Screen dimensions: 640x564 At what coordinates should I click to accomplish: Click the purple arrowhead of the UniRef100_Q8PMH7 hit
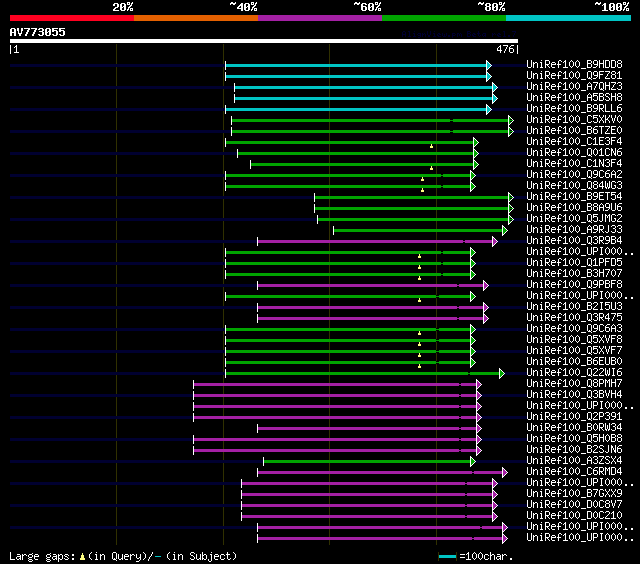pyautogui.click(x=479, y=384)
